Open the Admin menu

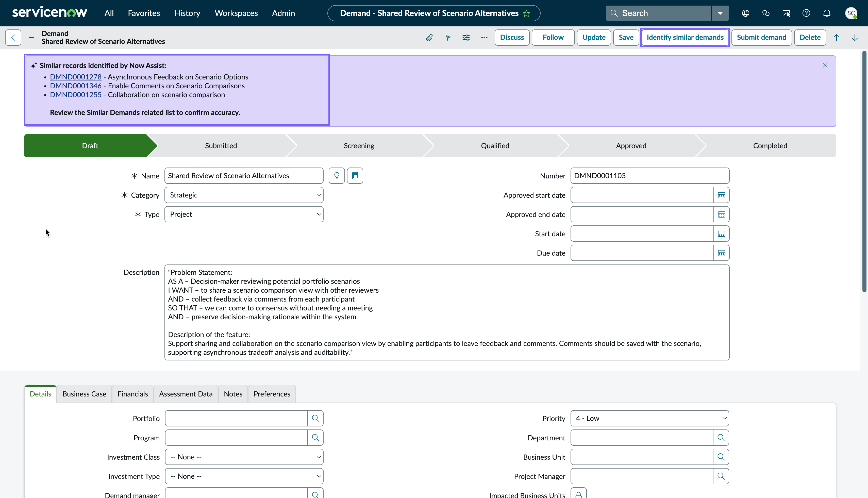[x=283, y=13]
